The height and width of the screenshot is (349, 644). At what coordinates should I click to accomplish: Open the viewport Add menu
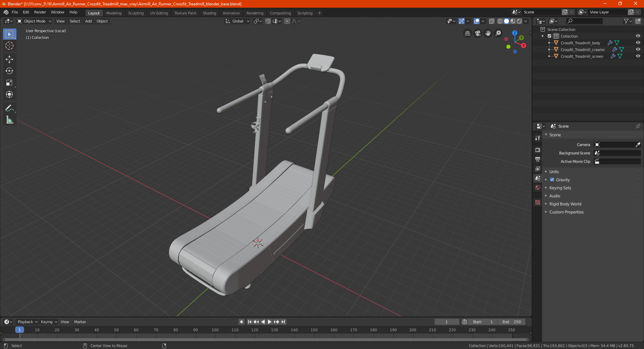point(88,21)
